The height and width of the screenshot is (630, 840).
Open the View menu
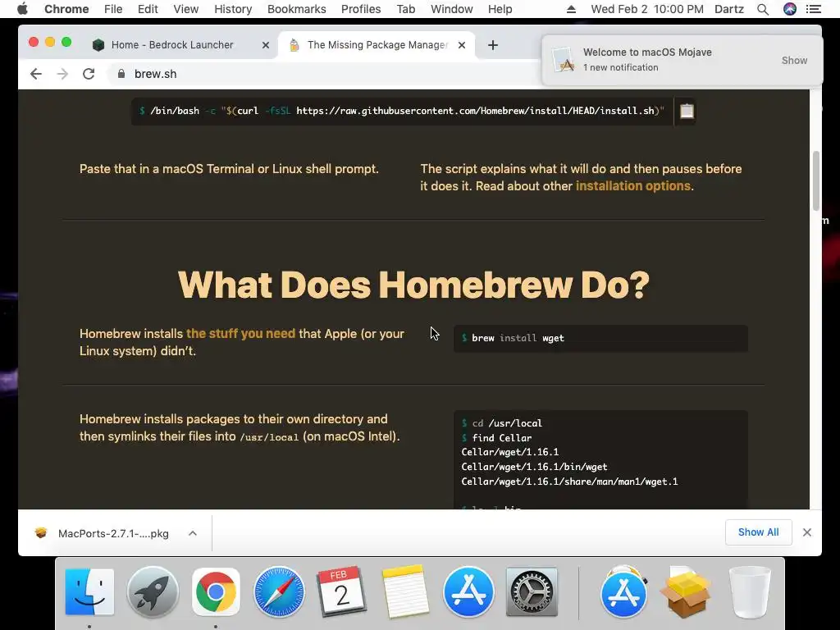186,9
